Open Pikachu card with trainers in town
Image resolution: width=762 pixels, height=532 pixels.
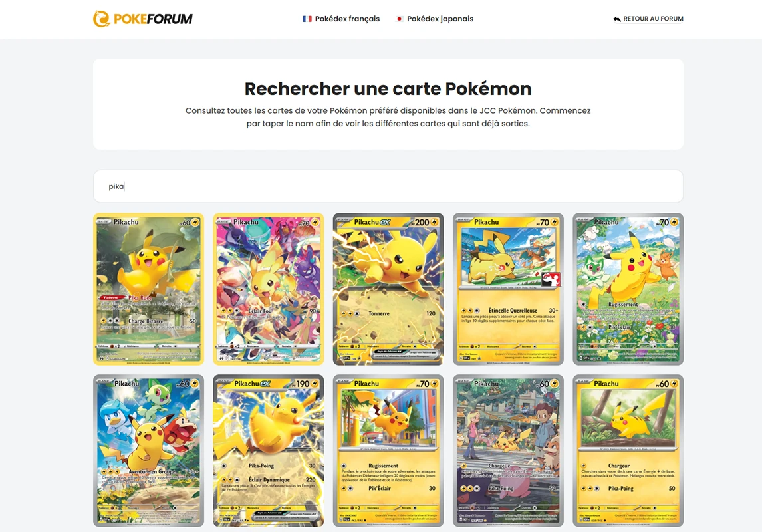508,451
